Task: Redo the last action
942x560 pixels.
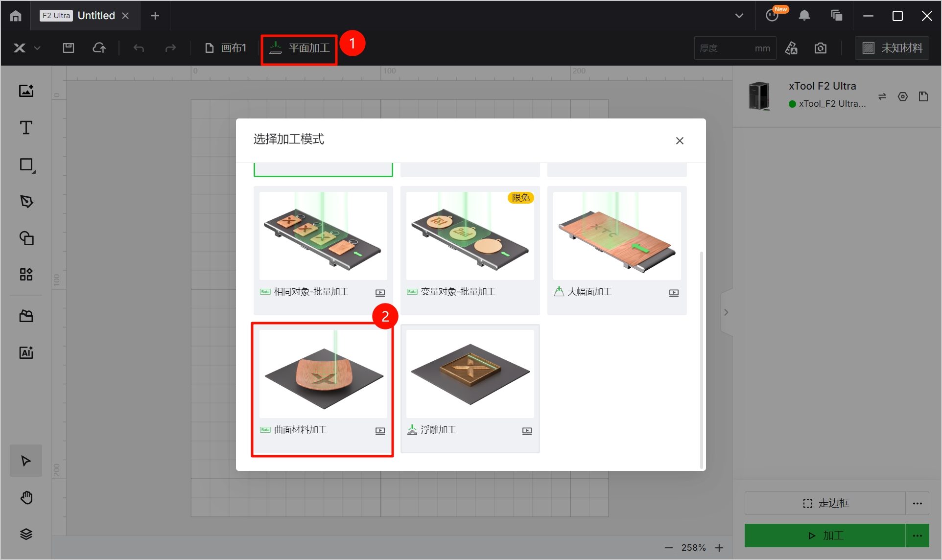Action: [x=170, y=48]
